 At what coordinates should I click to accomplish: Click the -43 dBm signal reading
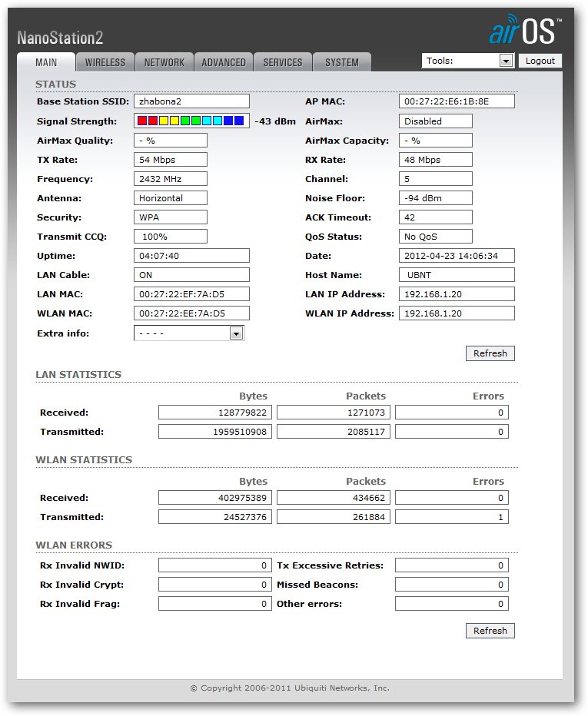tap(275, 121)
